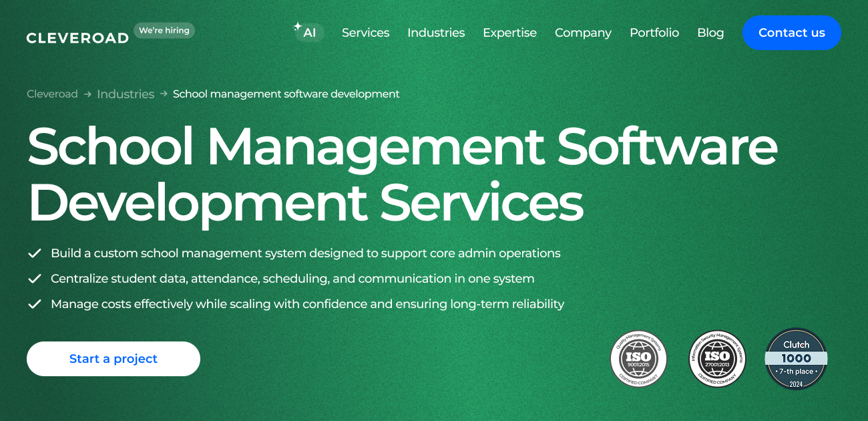Image resolution: width=868 pixels, height=421 pixels.
Task: Open the Services menu
Action: point(365,33)
